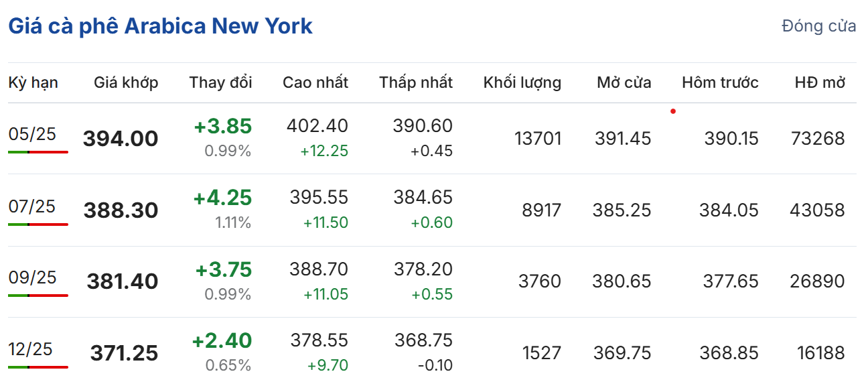
Task: Click the 'Mở cửa' column header
Action: click(x=624, y=82)
